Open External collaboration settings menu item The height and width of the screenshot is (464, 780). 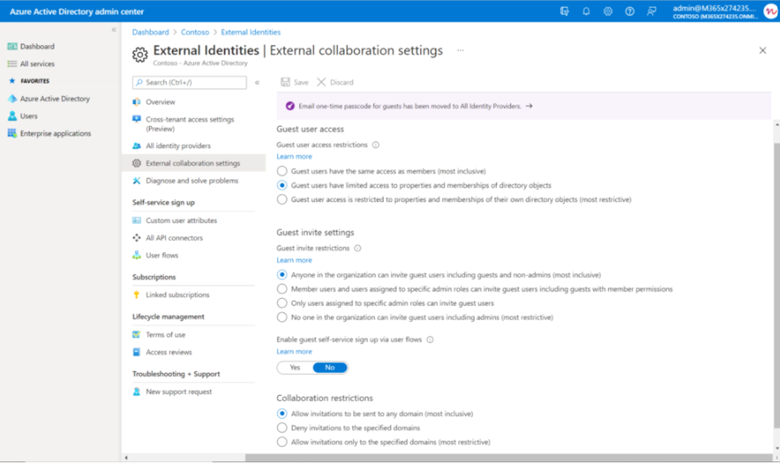coord(194,163)
